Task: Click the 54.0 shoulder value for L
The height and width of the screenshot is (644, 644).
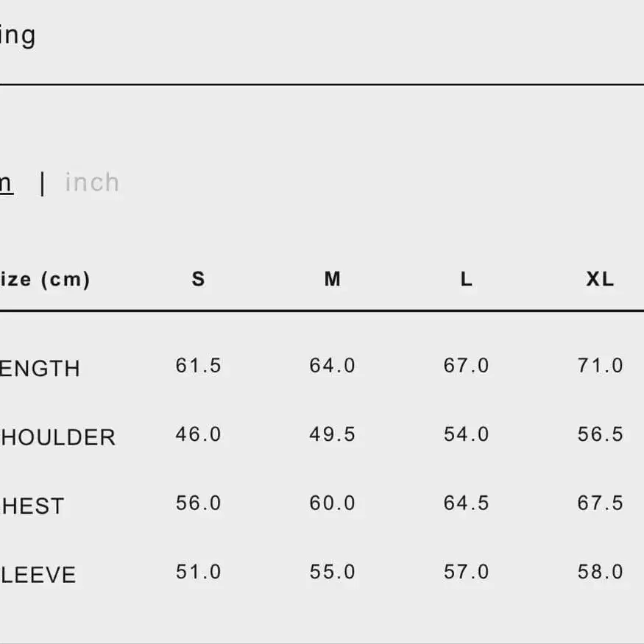Action: tap(467, 434)
